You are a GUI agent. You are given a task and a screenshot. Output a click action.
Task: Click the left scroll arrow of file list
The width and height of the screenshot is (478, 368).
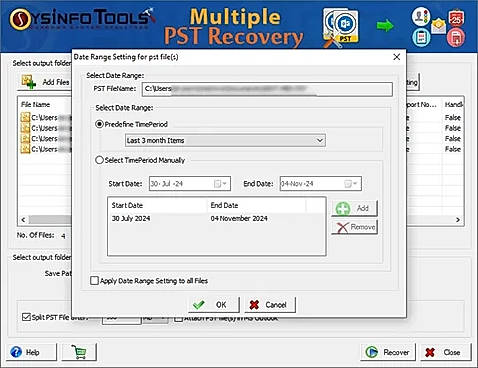[x=23, y=220]
